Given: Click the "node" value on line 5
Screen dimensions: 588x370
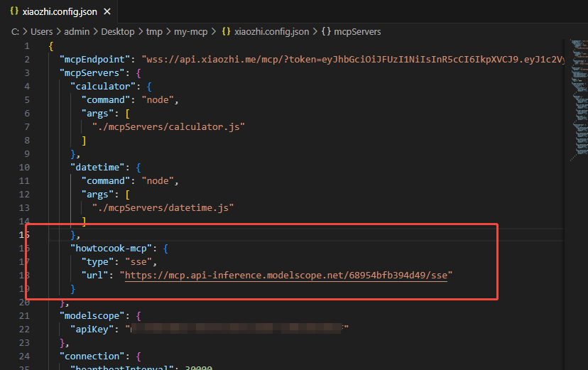Looking at the screenshot, I should coord(158,100).
